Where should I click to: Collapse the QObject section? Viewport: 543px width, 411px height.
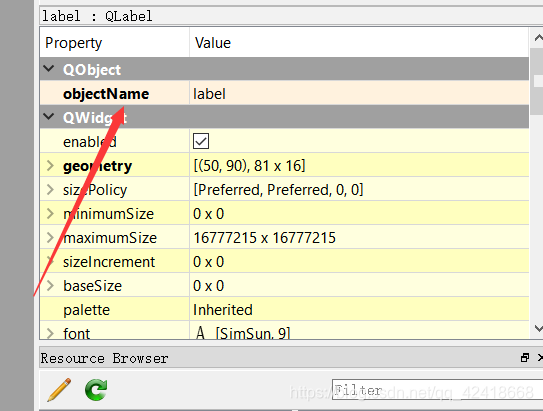click(x=49, y=69)
